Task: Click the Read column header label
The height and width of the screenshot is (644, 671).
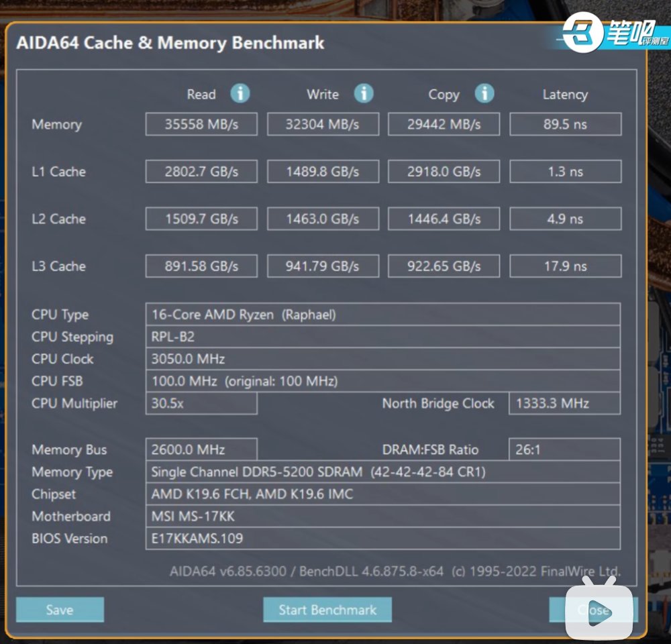Action: coord(201,94)
